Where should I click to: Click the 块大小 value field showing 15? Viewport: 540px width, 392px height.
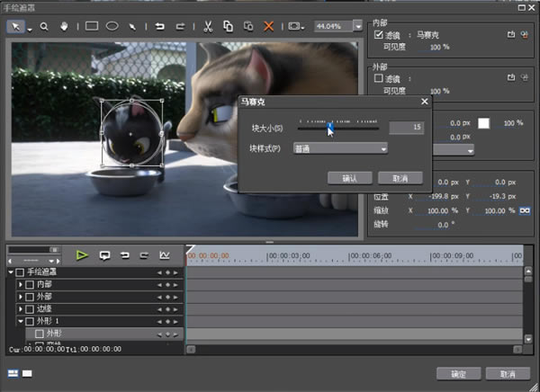click(406, 129)
